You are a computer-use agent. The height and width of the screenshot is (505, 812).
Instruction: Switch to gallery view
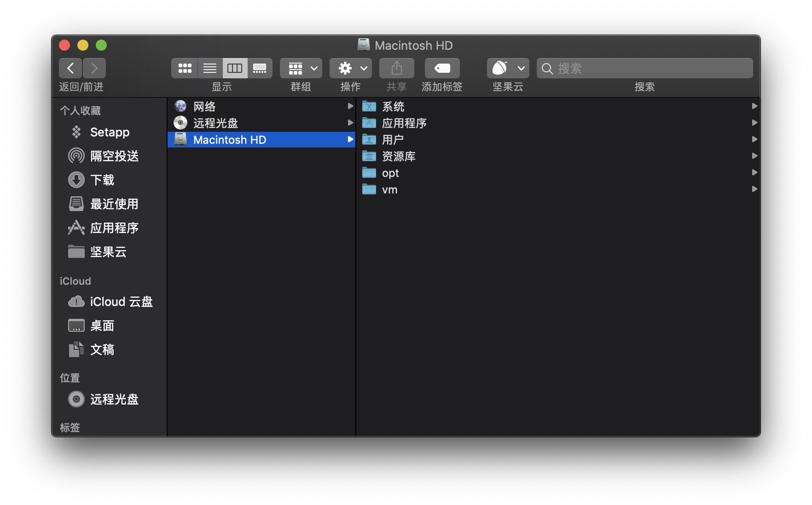(x=260, y=68)
